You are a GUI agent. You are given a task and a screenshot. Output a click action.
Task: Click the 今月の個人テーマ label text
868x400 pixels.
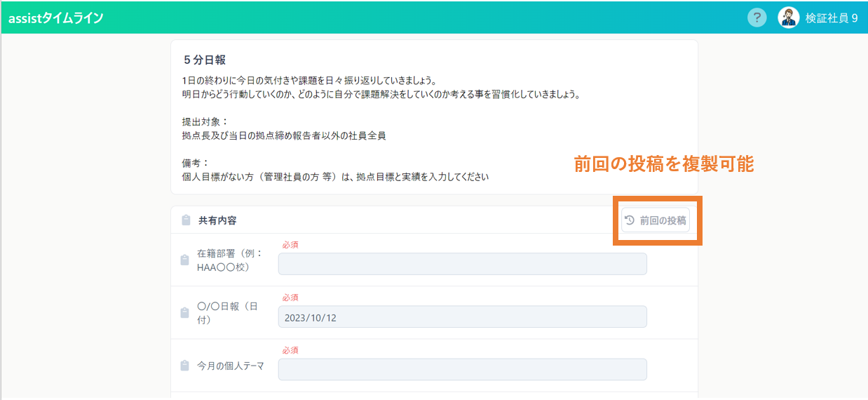pyautogui.click(x=231, y=366)
